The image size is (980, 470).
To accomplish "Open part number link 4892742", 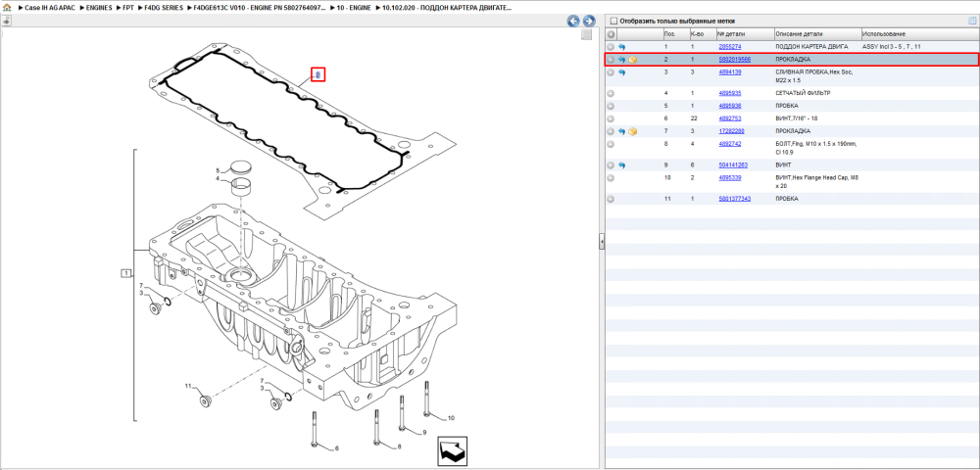I will [730, 144].
